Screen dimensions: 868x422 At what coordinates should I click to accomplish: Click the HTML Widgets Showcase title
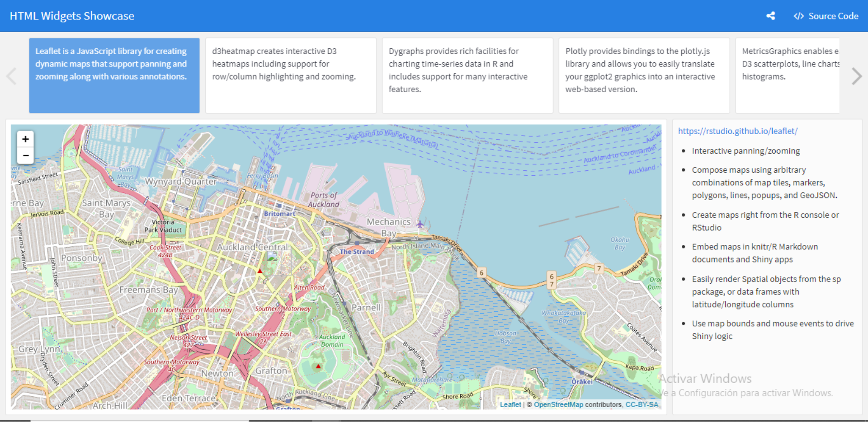(72, 16)
